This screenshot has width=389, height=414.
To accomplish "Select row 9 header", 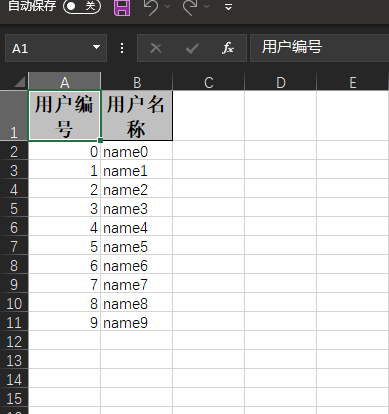I will point(14,283).
